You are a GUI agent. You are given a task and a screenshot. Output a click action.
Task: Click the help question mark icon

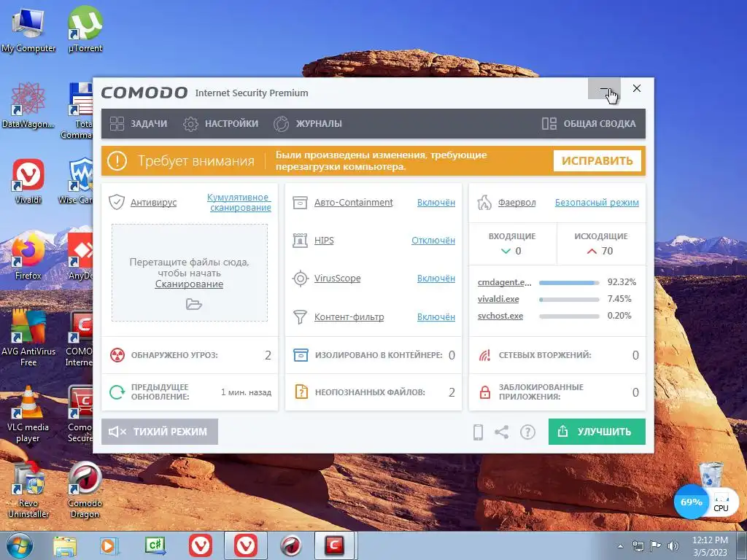point(528,432)
